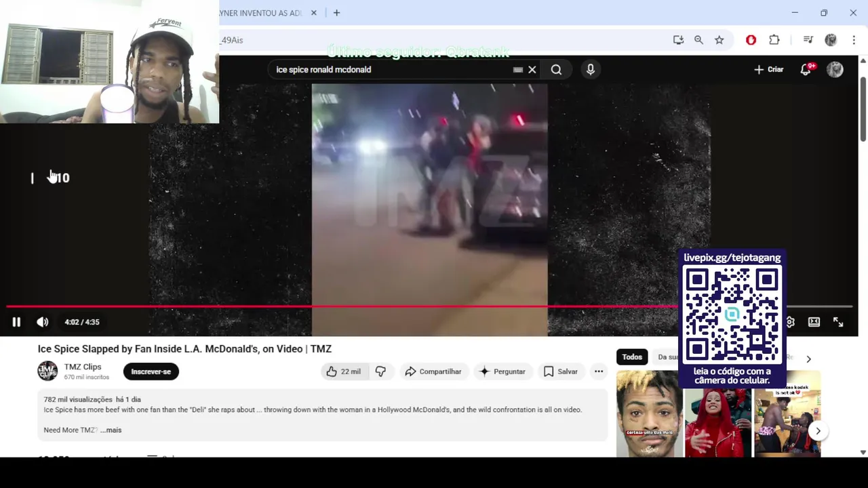Open the TMZ Clips channel name link
The width and height of the screenshot is (868, 488).
pos(83,367)
